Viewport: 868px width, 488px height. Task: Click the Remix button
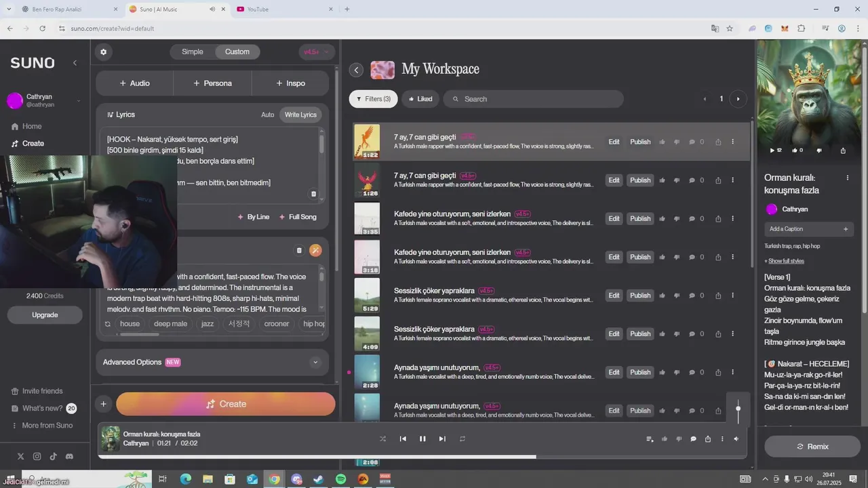point(812,447)
